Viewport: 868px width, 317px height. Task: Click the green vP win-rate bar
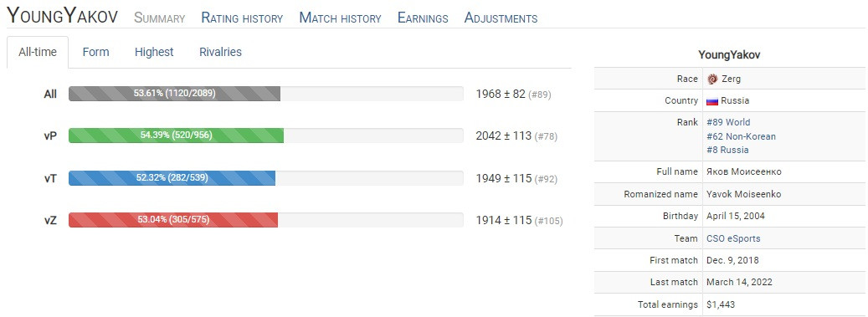click(x=176, y=135)
